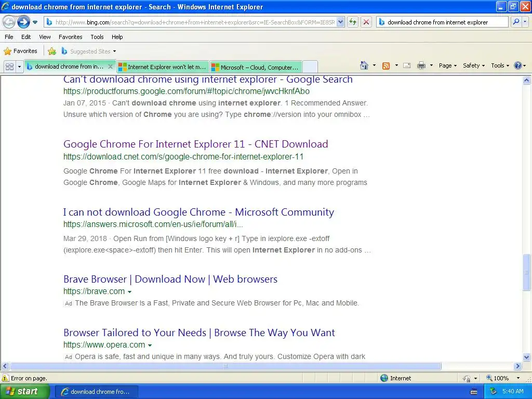Screen dimensions: 532x399
Task: Open the Favorites menu
Action: (70, 37)
